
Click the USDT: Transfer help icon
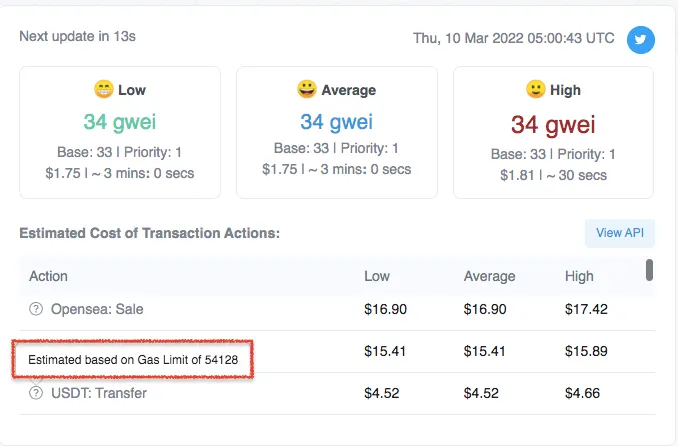pyautogui.click(x=37, y=393)
